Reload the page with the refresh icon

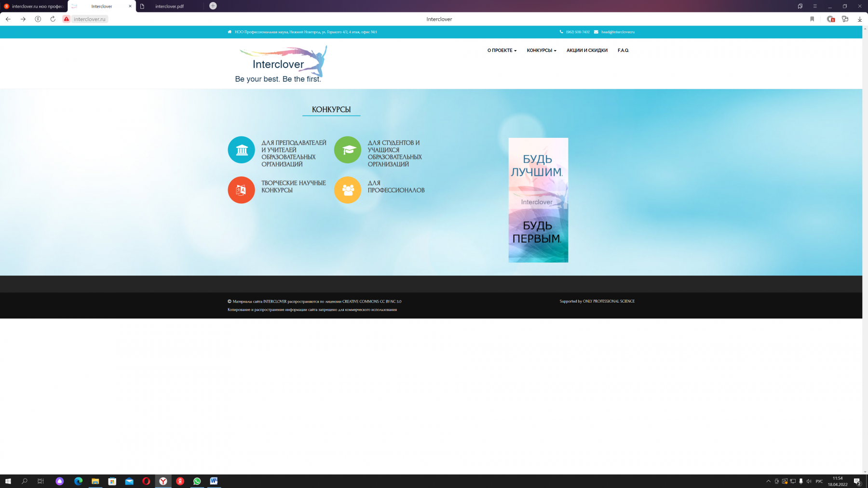(x=53, y=19)
